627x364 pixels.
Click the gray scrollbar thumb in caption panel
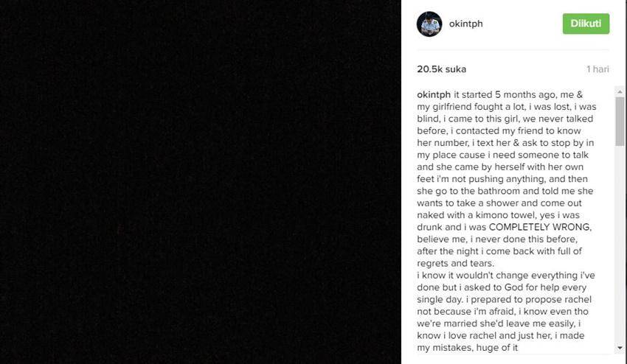click(620, 122)
